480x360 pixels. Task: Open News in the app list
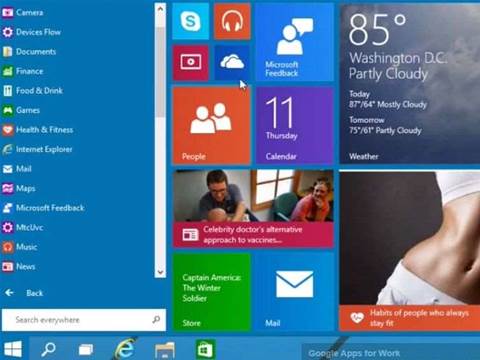click(x=19, y=267)
